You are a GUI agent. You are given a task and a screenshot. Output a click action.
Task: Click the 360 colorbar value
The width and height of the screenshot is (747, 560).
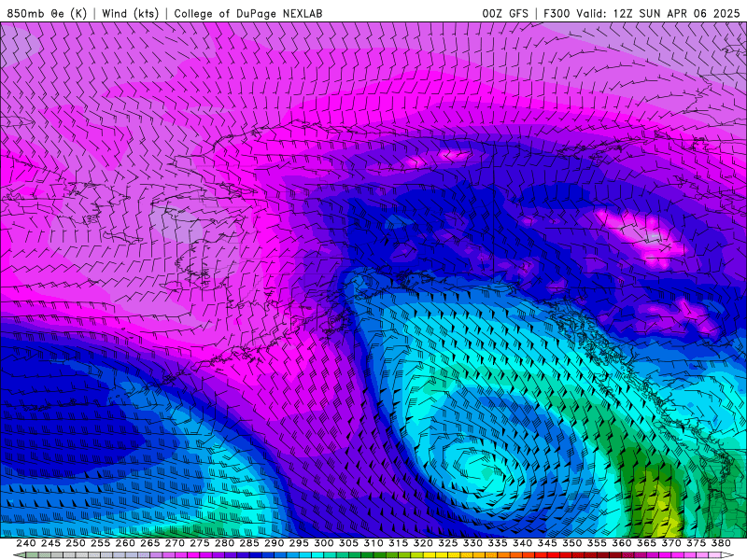click(621, 543)
